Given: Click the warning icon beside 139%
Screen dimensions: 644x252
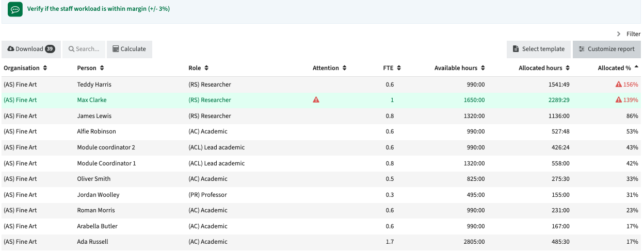Looking at the screenshot, I should coord(619,100).
